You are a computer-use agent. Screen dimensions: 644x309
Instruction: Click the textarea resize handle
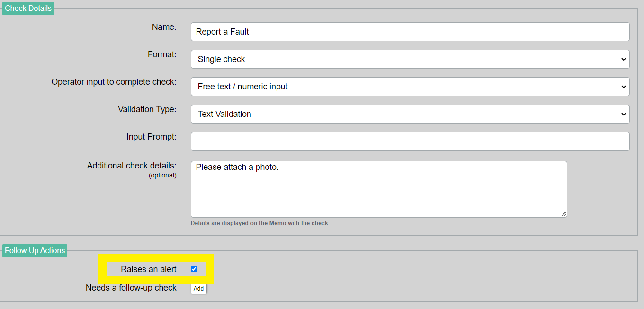pos(563,215)
